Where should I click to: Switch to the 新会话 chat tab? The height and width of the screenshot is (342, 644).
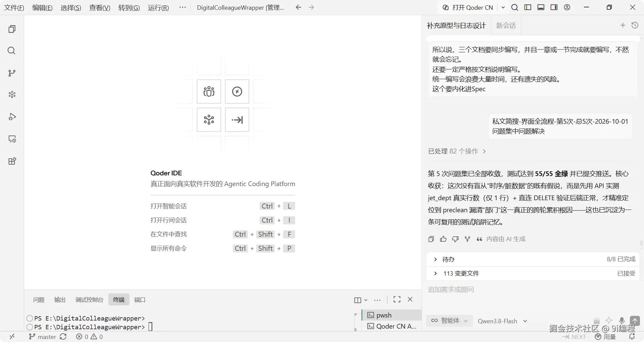(506, 25)
